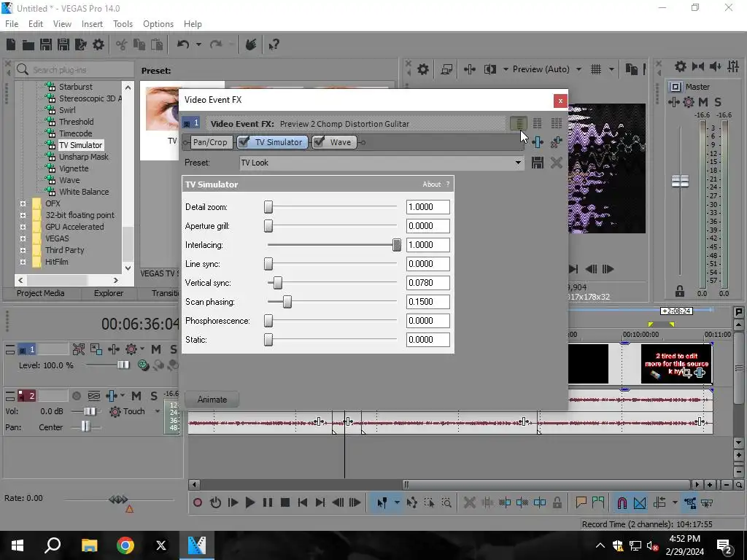Viewport: 747px width, 560px height.
Task: Toggle Master bus Solo S button
Action: pos(718,102)
